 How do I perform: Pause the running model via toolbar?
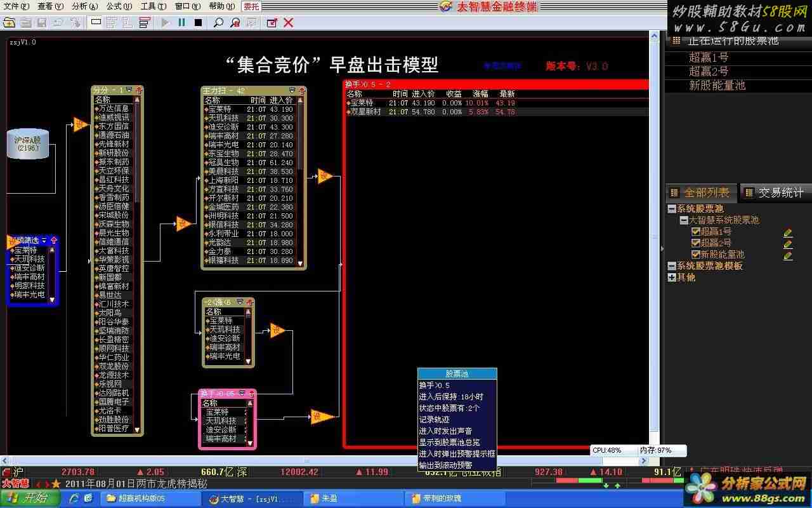[x=182, y=23]
